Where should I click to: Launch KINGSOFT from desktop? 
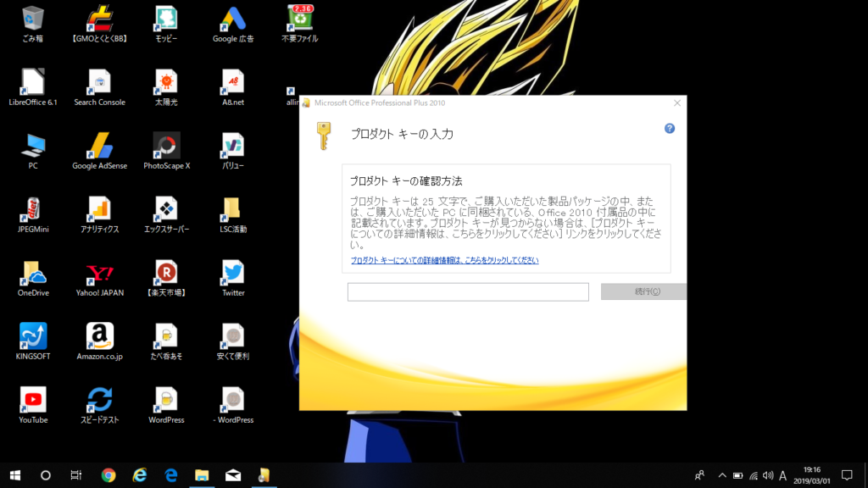(x=33, y=342)
